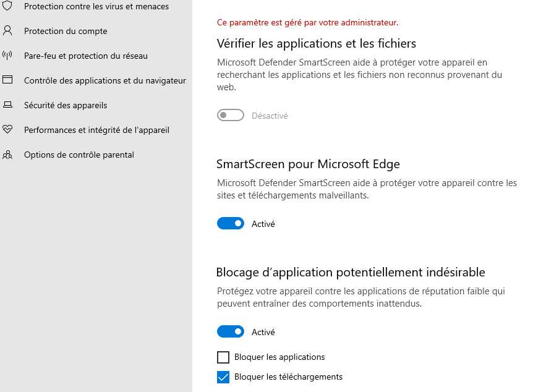Toggle the SmartScreen pour Microsoft Edge switch
Viewport: 533px width, 392px height.
pos(231,223)
